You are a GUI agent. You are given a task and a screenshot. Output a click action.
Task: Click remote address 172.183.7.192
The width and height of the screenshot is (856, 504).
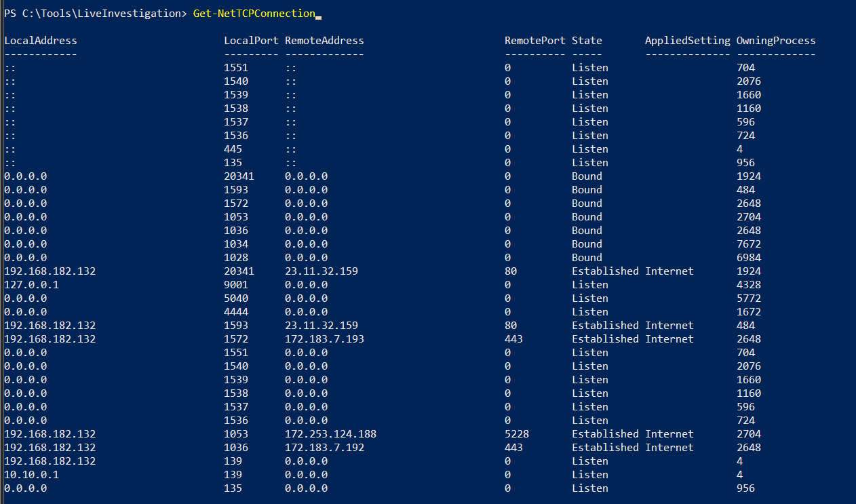point(324,448)
